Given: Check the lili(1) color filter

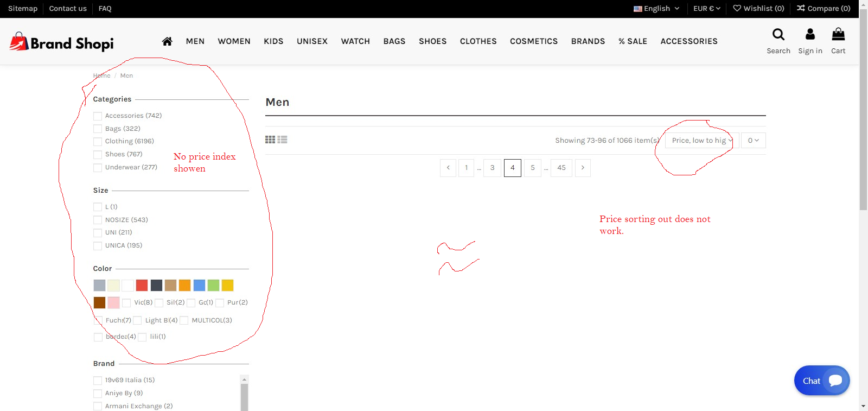Looking at the screenshot, I should point(142,337).
